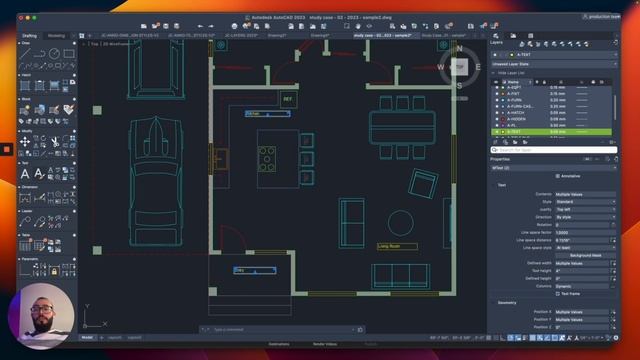Add a new layout with plus button
This screenshot has height=360, width=640.
(102, 338)
